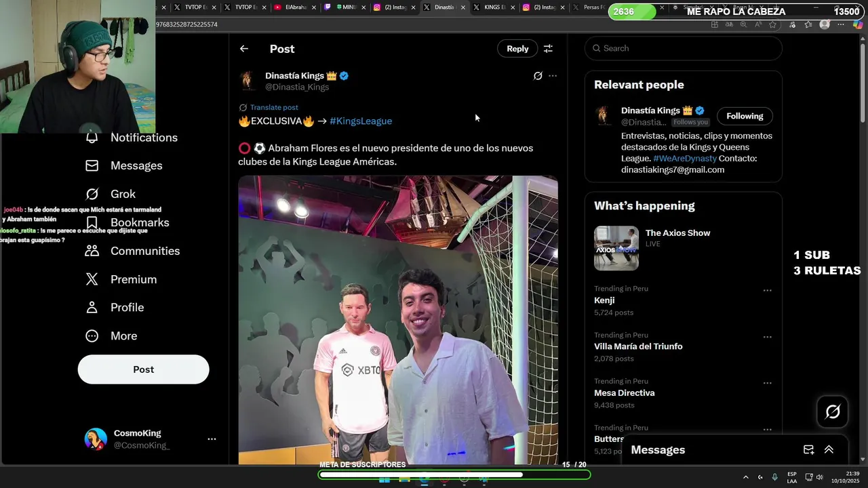Click the search magnifier icon
This screenshot has width=868, height=488.
pyautogui.click(x=597, y=48)
